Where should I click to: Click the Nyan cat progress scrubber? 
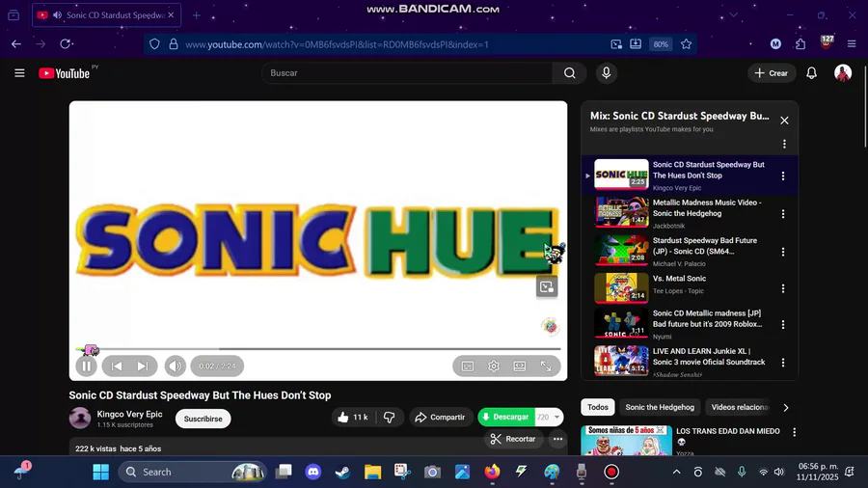(x=91, y=350)
